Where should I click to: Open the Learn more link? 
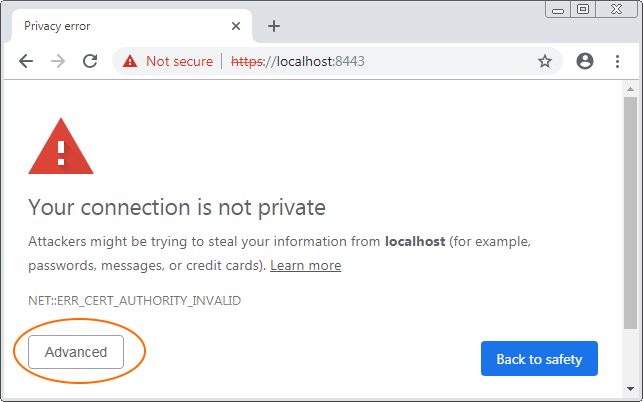[306, 265]
